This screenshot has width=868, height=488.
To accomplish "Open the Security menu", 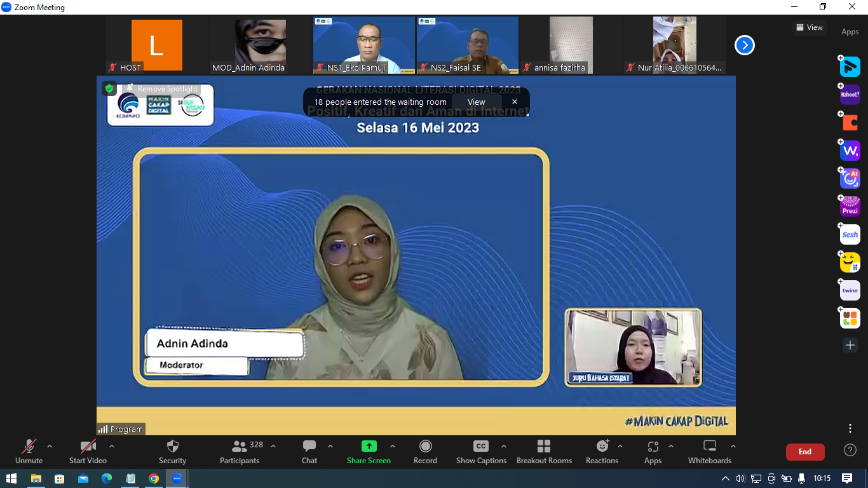I will pyautogui.click(x=172, y=452).
